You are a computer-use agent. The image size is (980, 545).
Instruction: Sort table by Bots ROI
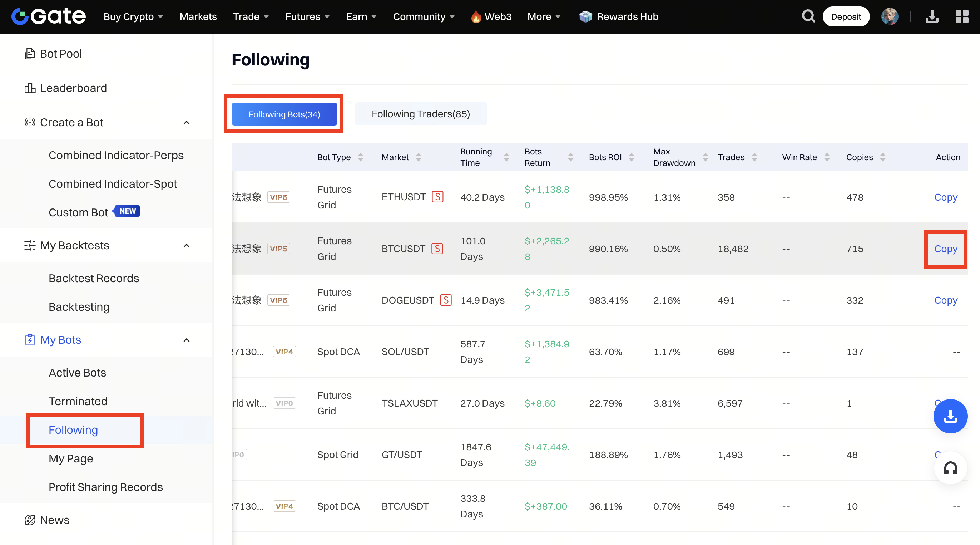(x=632, y=157)
